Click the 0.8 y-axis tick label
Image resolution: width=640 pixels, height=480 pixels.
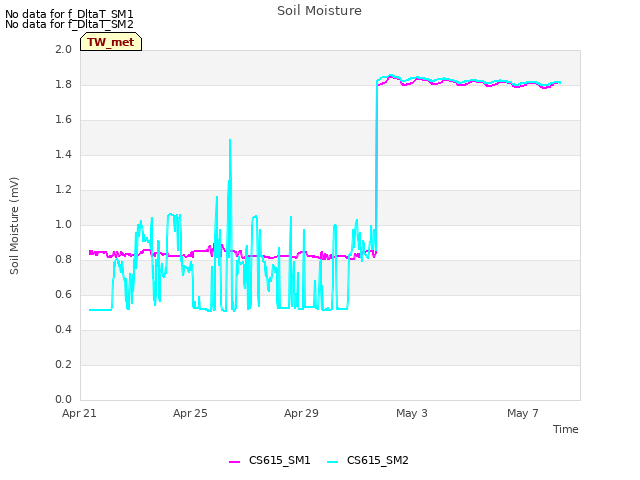coord(63,260)
